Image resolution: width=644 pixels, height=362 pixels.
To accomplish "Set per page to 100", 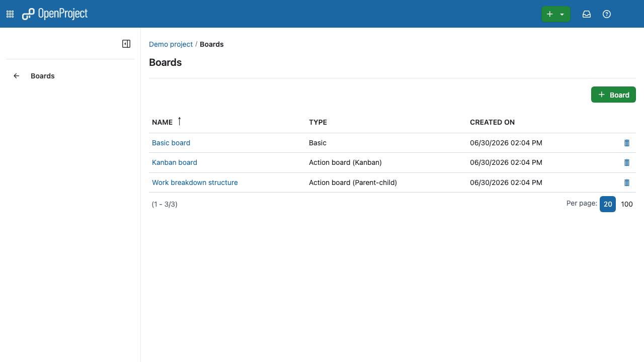I will 627,204.
